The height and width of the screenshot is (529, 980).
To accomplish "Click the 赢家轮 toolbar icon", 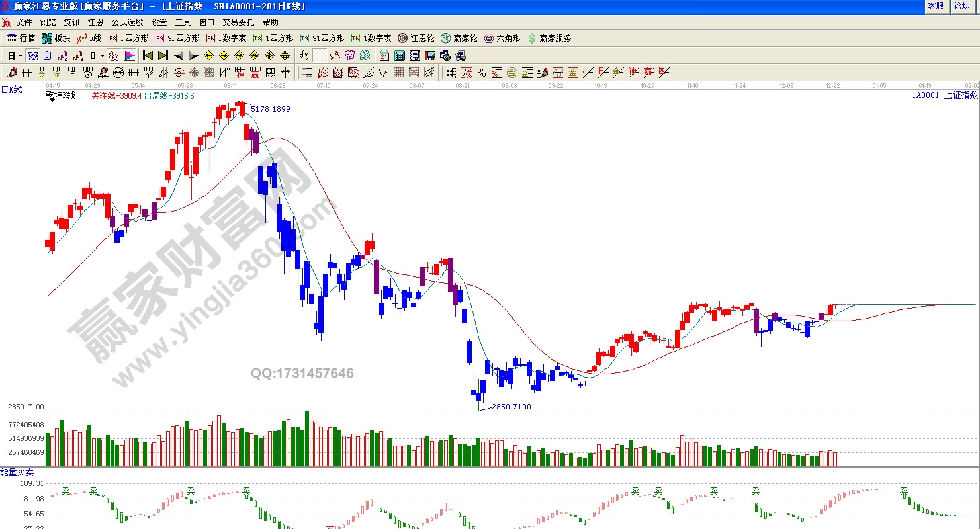I will pyautogui.click(x=459, y=38).
